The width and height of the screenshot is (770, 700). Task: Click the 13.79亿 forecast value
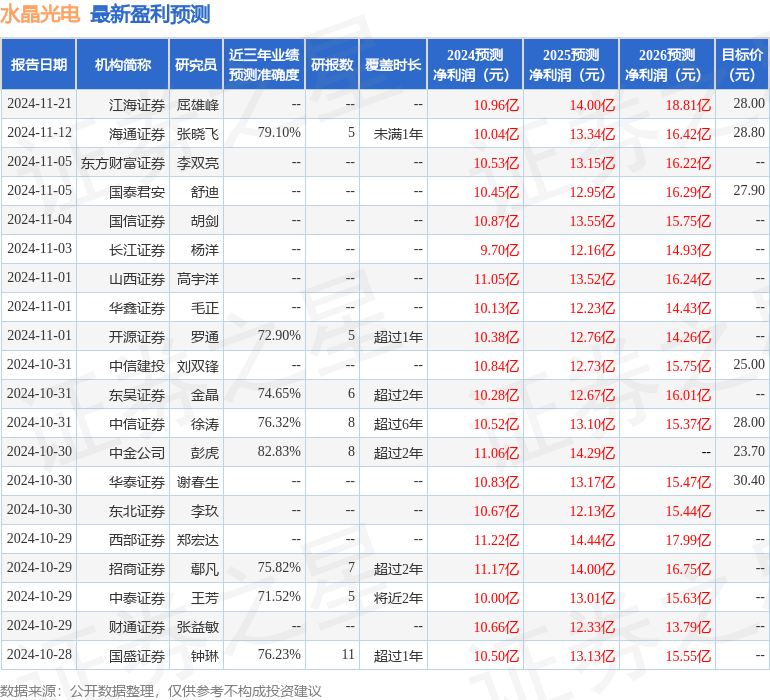coord(688,626)
